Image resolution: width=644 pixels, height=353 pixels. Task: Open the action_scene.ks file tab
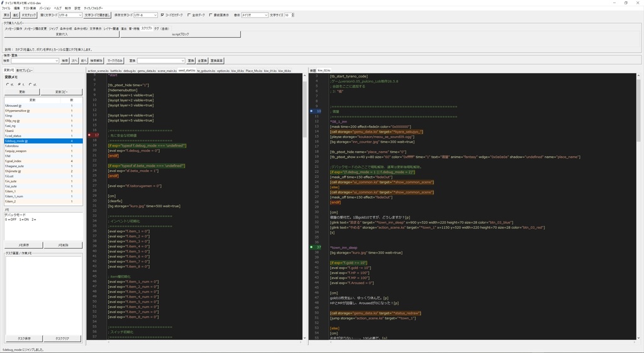(97, 70)
